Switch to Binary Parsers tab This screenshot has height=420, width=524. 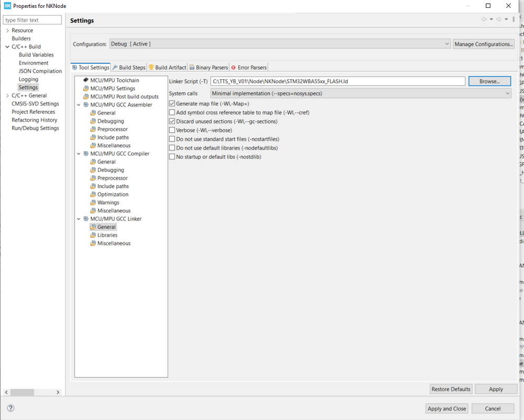pyautogui.click(x=209, y=68)
